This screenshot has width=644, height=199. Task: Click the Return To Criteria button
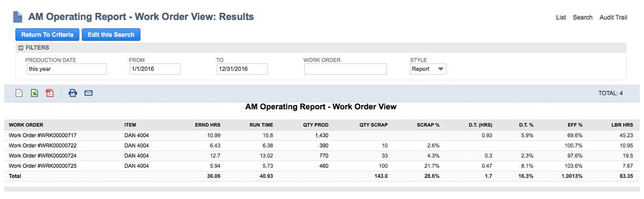[47, 35]
